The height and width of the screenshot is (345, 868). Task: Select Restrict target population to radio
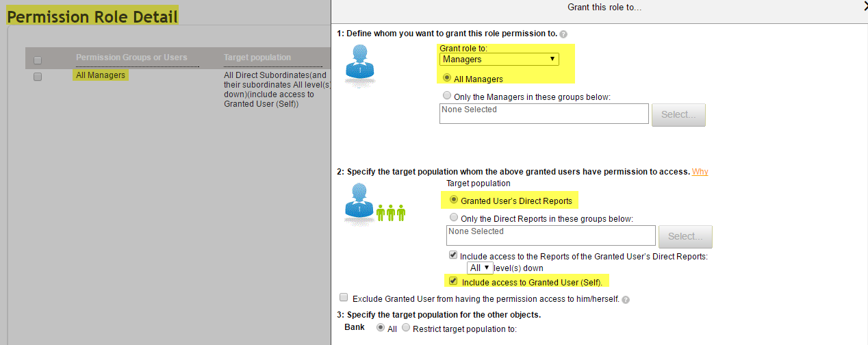tap(406, 328)
